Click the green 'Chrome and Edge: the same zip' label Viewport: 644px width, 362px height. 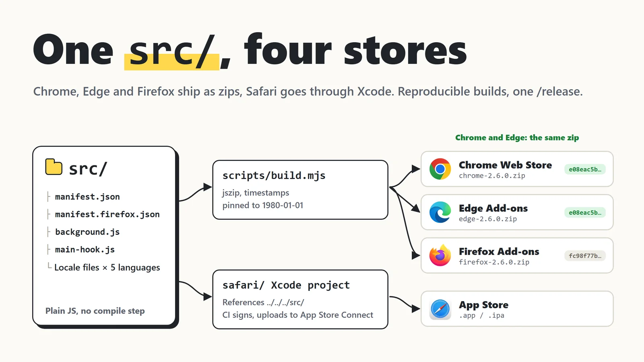(x=517, y=138)
